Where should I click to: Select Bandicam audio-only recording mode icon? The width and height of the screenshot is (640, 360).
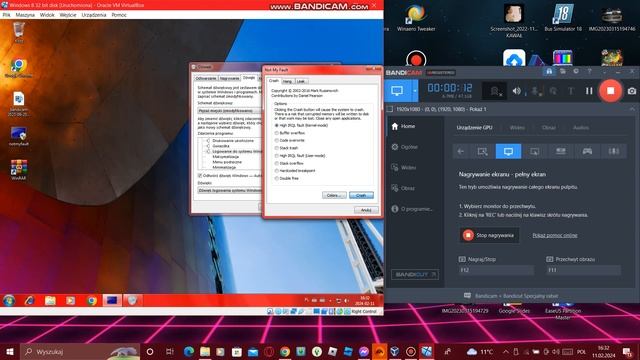point(613,151)
